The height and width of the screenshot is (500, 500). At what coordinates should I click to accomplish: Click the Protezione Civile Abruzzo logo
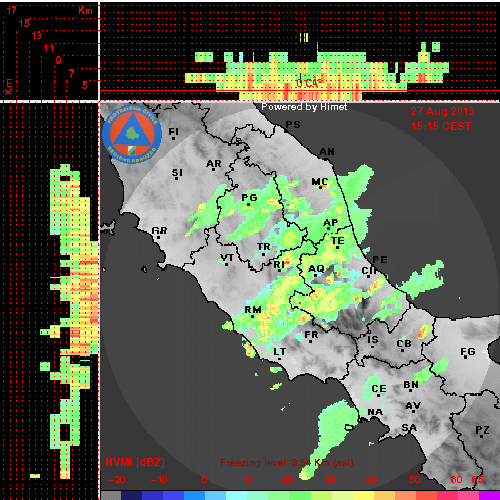pos(132,134)
